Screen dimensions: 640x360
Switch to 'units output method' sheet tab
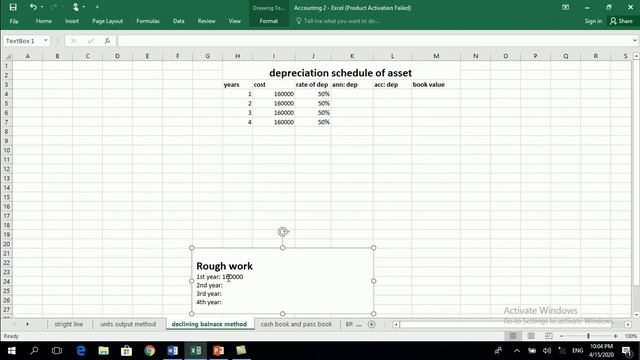pyautogui.click(x=128, y=324)
